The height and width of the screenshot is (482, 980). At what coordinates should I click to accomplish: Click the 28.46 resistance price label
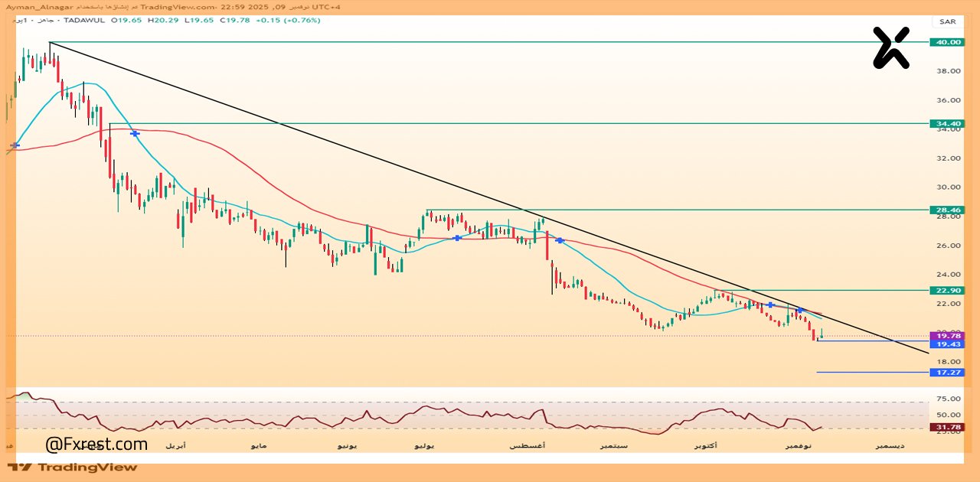click(946, 210)
